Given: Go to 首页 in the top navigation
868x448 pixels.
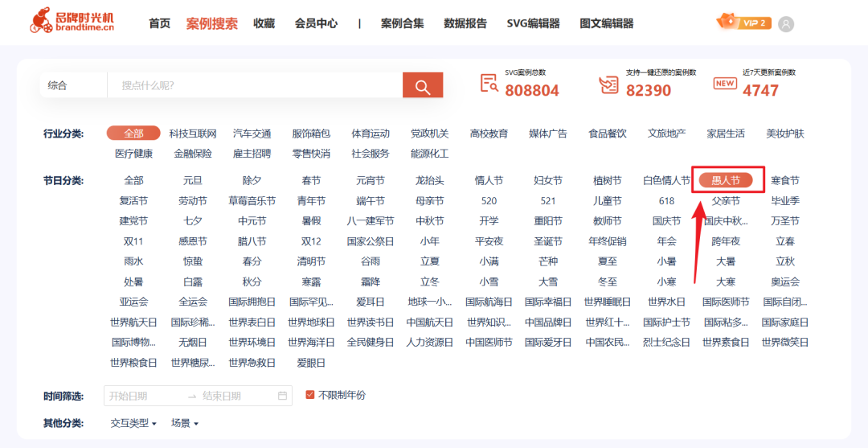Looking at the screenshot, I should click(x=160, y=23).
